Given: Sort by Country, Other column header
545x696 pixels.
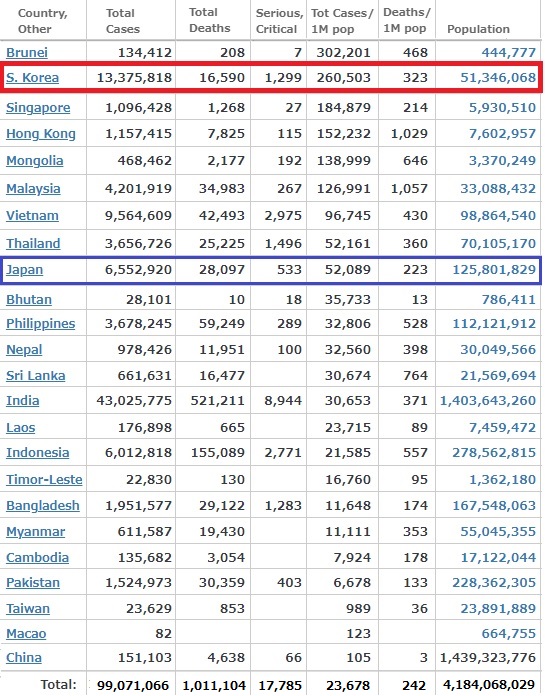Looking at the screenshot, I should (x=43, y=21).
